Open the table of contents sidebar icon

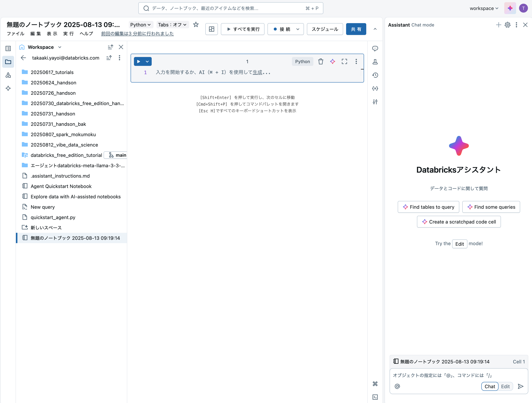tap(8, 49)
